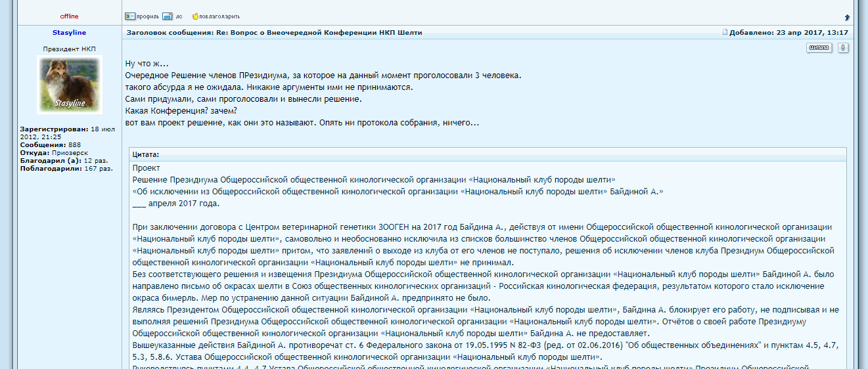The image size is (868, 369).
Task: Send a private message via лс icon
Action: tap(172, 16)
